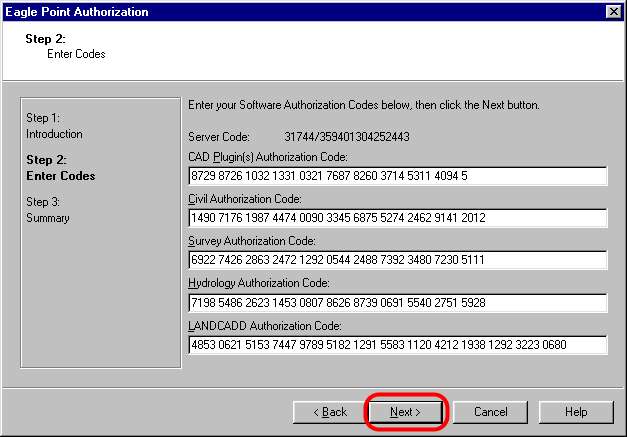The height and width of the screenshot is (437, 627).
Task: Focus the CAD Plugin(s) Authorization Code field
Action: [x=397, y=176]
